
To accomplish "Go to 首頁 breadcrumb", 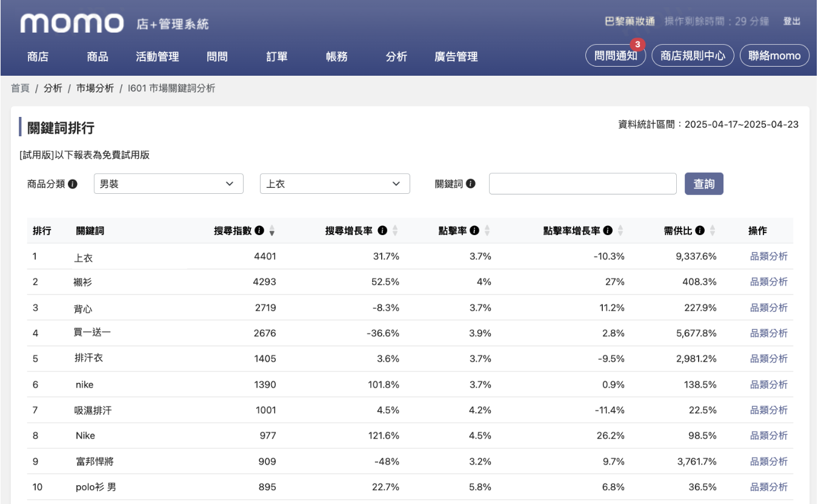I will pyautogui.click(x=20, y=88).
